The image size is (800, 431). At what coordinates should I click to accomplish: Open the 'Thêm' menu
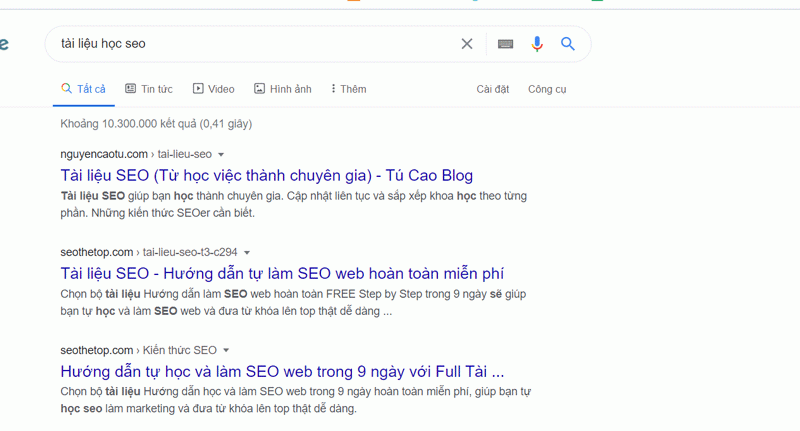[348, 89]
